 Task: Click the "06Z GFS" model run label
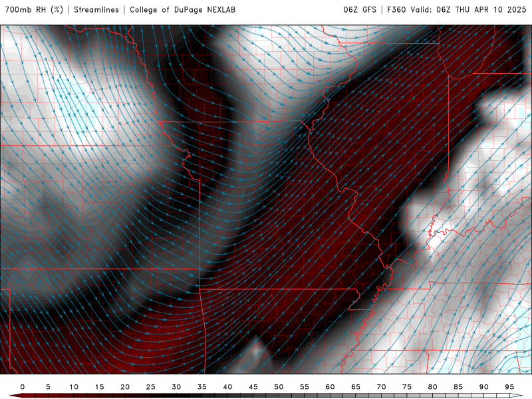pyautogui.click(x=360, y=9)
